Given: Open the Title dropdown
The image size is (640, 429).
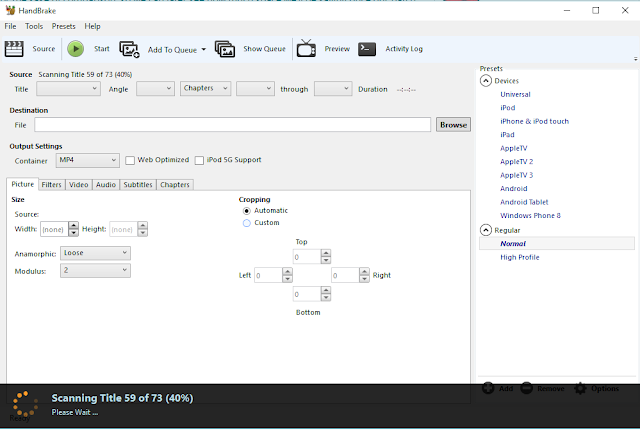Looking at the screenshot, I should click(x=68, y=89).
